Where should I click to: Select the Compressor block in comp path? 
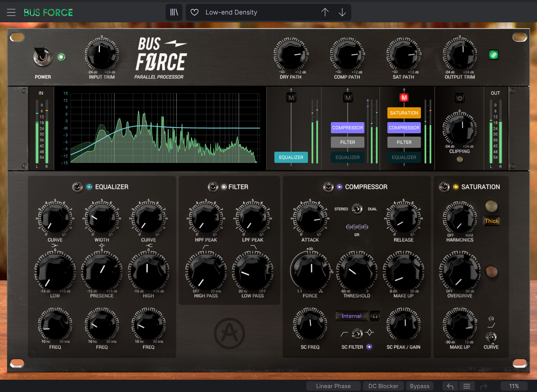(x=348, y=128)
